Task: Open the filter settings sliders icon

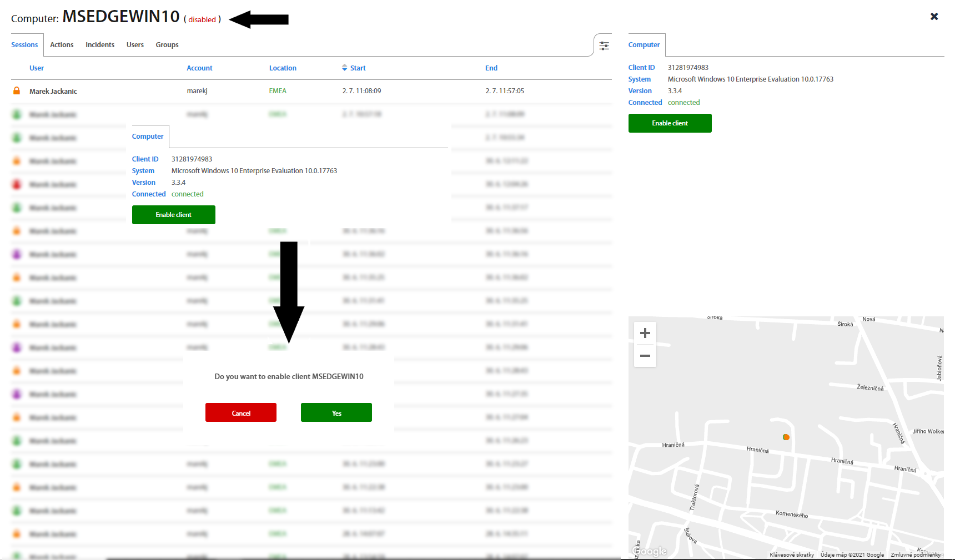Action: click(x=604, y=46)
